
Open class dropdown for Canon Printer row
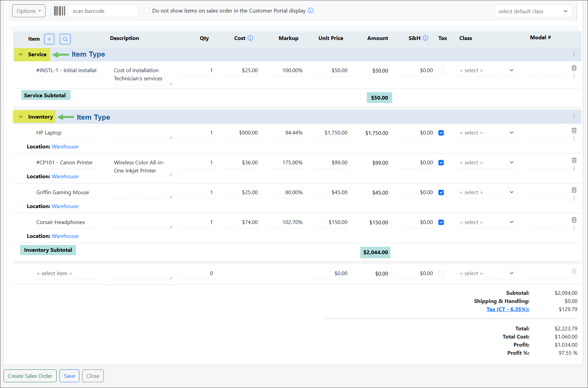pyautogui.click(x=487, y=163)
